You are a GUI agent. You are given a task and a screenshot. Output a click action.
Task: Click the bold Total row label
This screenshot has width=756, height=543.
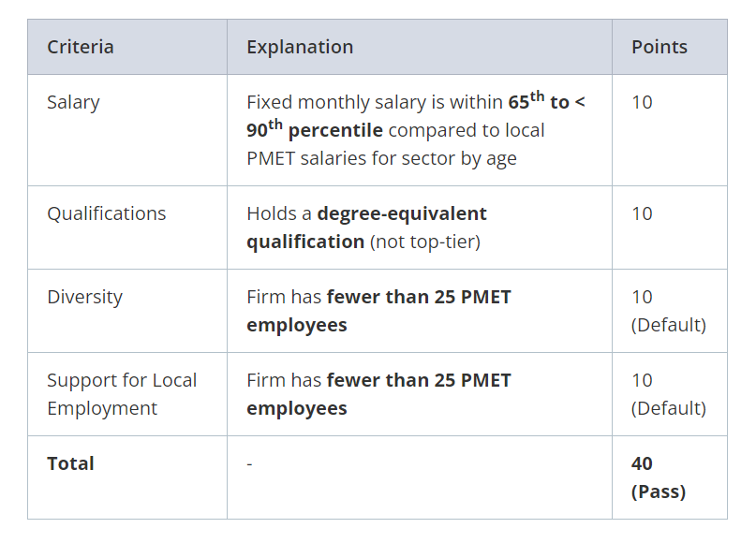click(70, 463)
